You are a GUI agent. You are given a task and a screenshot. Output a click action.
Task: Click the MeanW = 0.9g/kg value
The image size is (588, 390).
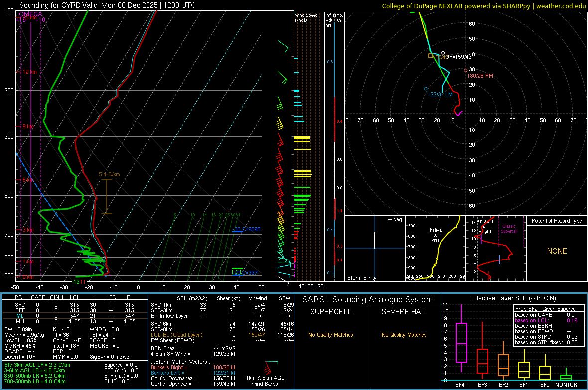(x=24, y=335)
